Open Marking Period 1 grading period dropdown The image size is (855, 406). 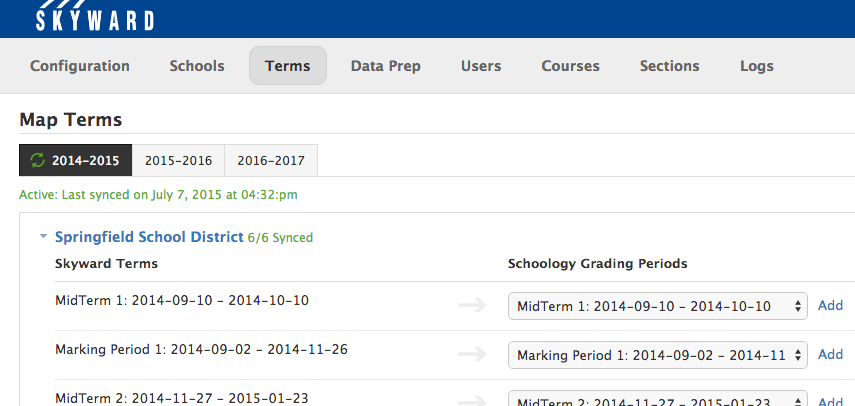[x=657, y=354]
